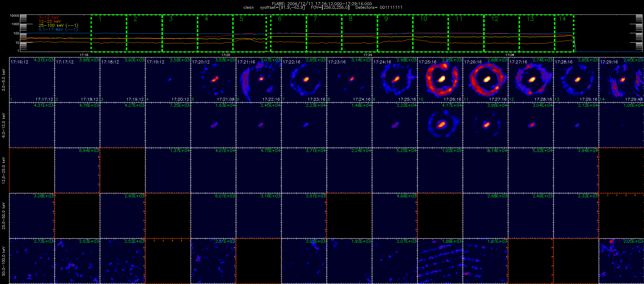Open the 6-12 keV image with peak 2.45E+04

click(259, 125)
